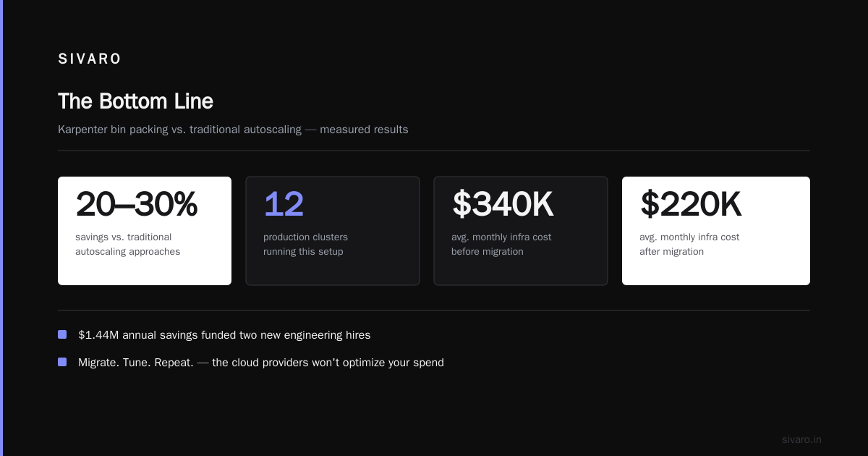Click the $220K figure
This screenshot has height=456, width=868.
691,204
